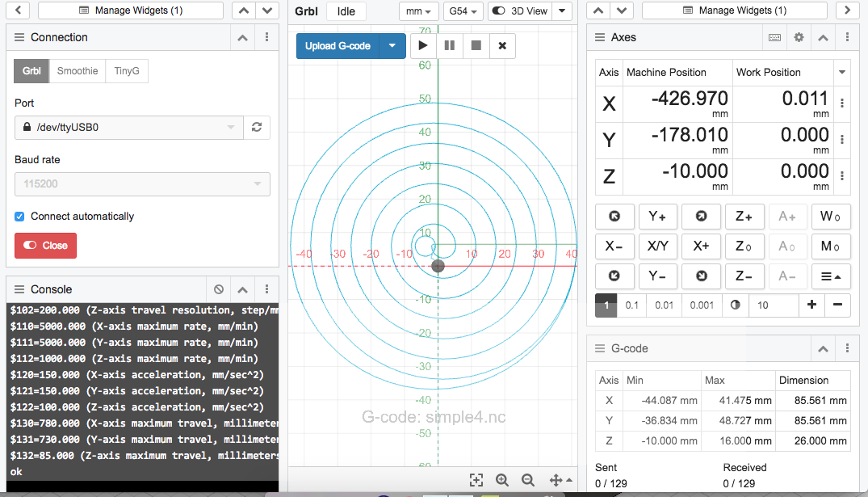The height and width of the screenshot is (497, 868).
Task: Close the serial connection
Action: pos(45,246)
